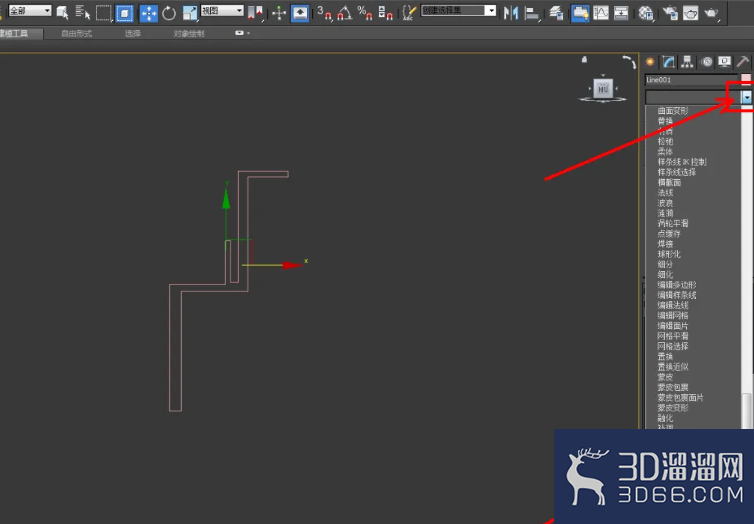This screenshot has height=524, width=754.
Task: Click the Use Pivot Point Center icon
Action: [255, 13]
